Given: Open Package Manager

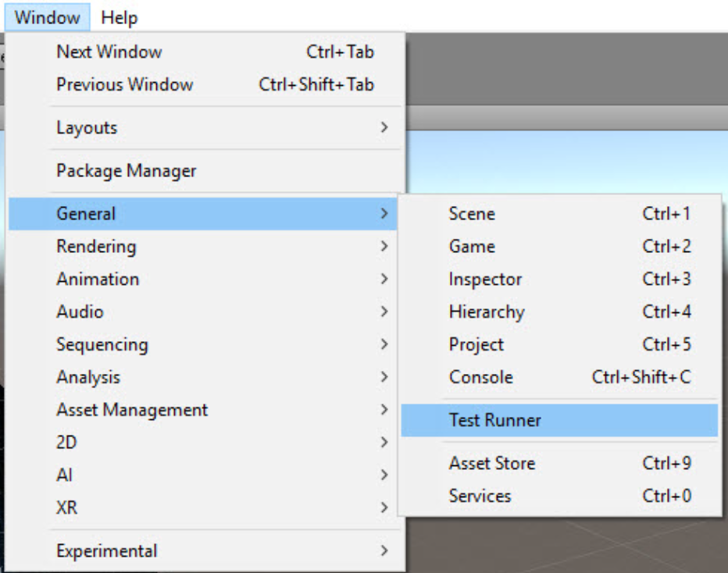Looking at the screenshot, I should click(127, 171).
